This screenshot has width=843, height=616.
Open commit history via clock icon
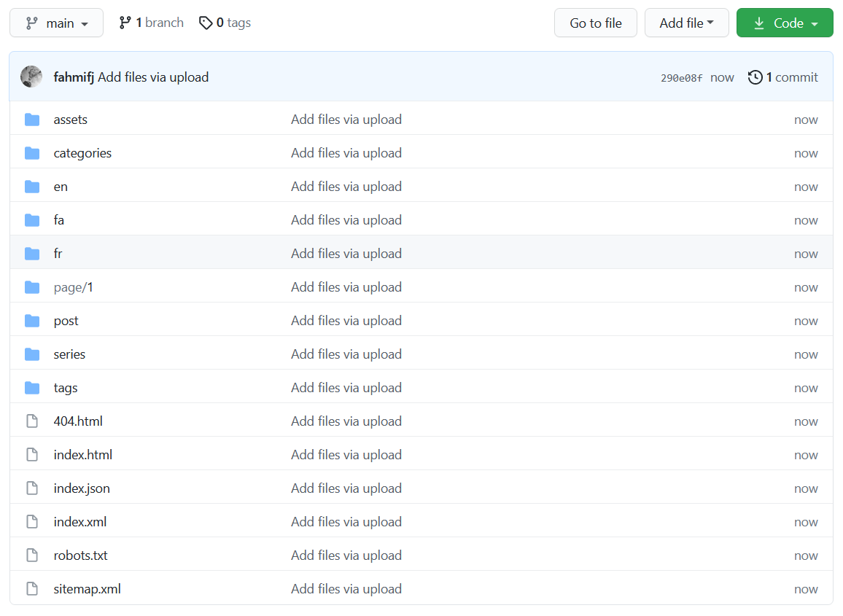point(755,77)
